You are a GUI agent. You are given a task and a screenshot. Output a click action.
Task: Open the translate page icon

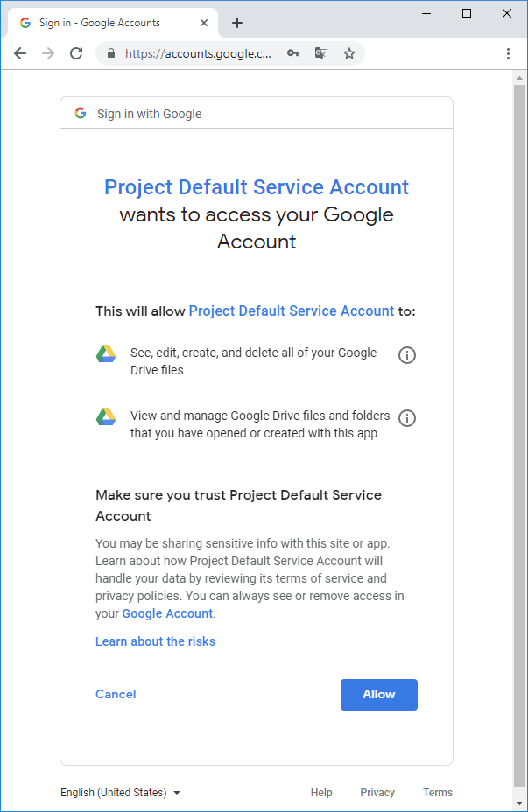[x=321, y=53]
